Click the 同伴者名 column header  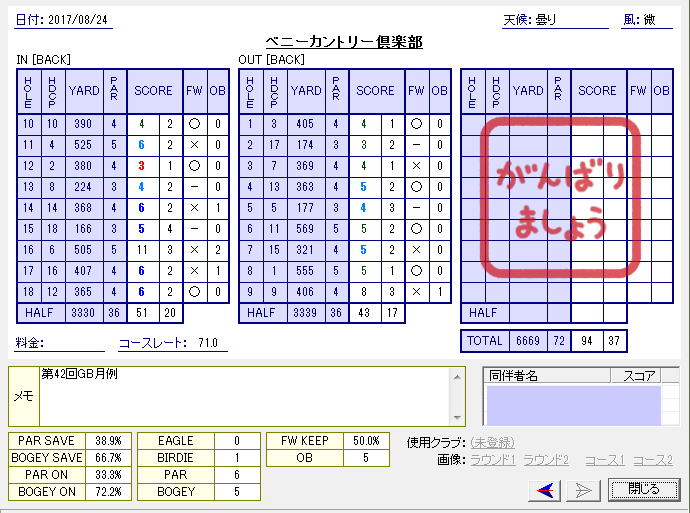547,376
